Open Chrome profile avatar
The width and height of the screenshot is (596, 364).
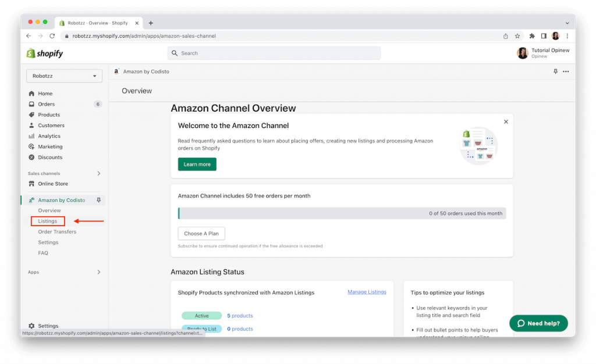555,36
